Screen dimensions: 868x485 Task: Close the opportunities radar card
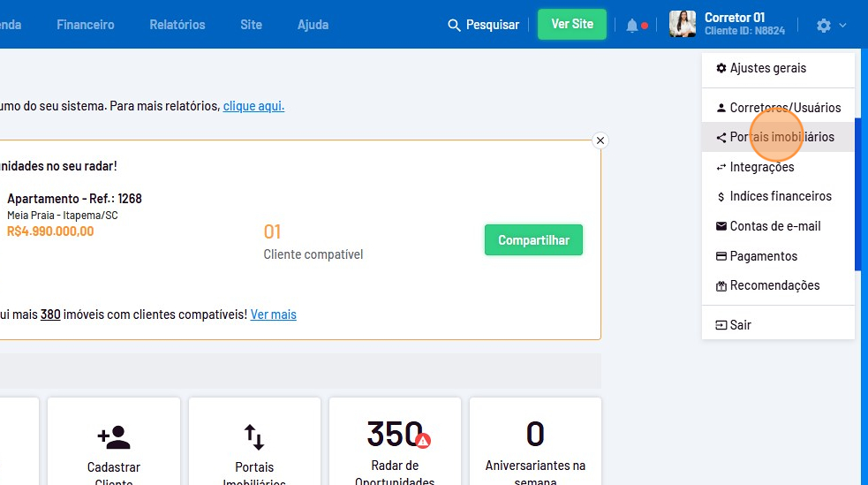[600, 140]
